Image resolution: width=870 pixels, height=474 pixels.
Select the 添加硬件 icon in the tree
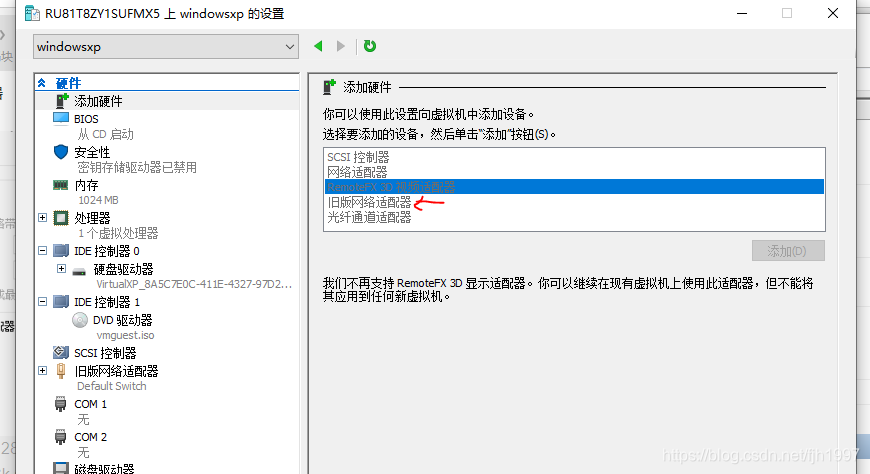point(62,101)
